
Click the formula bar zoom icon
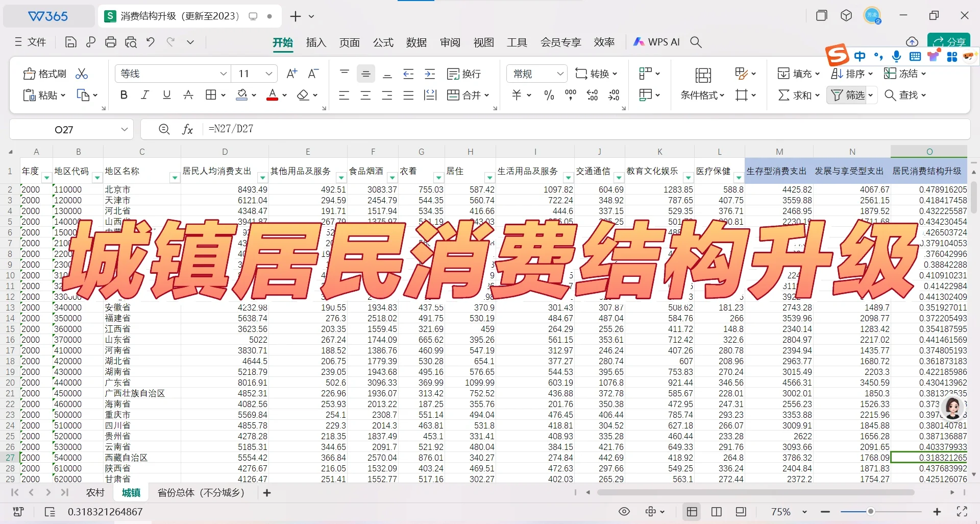pos(164,129)
